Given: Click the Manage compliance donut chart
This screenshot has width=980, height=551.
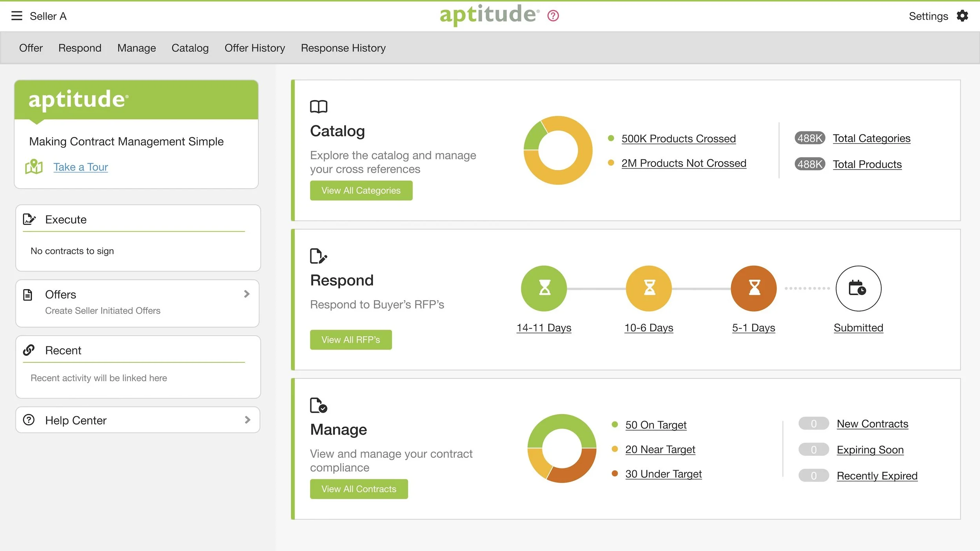Looking at the screenshot, I should [x=562, y=448].
